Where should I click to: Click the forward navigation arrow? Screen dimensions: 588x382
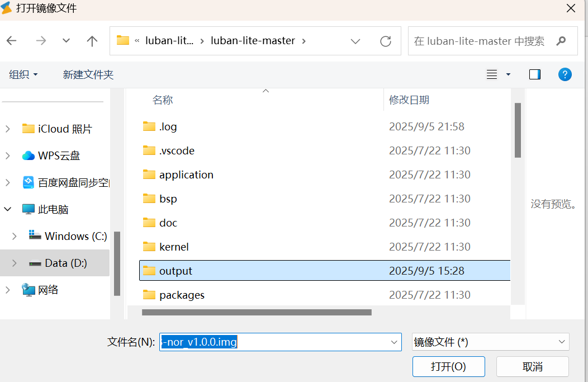(x=41, y=40)
